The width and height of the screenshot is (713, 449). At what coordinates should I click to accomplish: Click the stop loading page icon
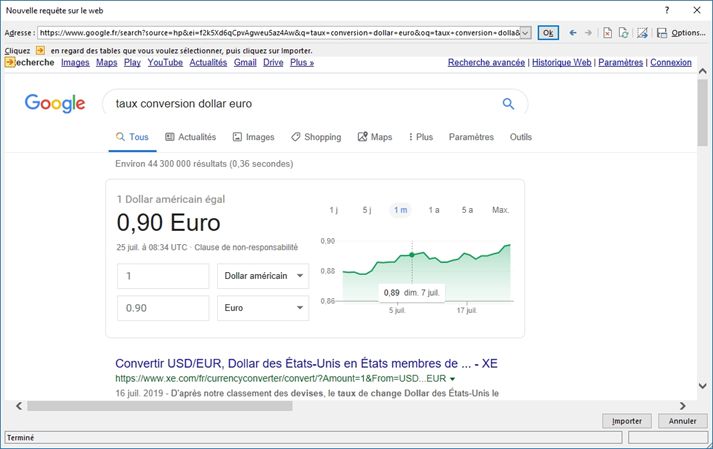point(607,33)
